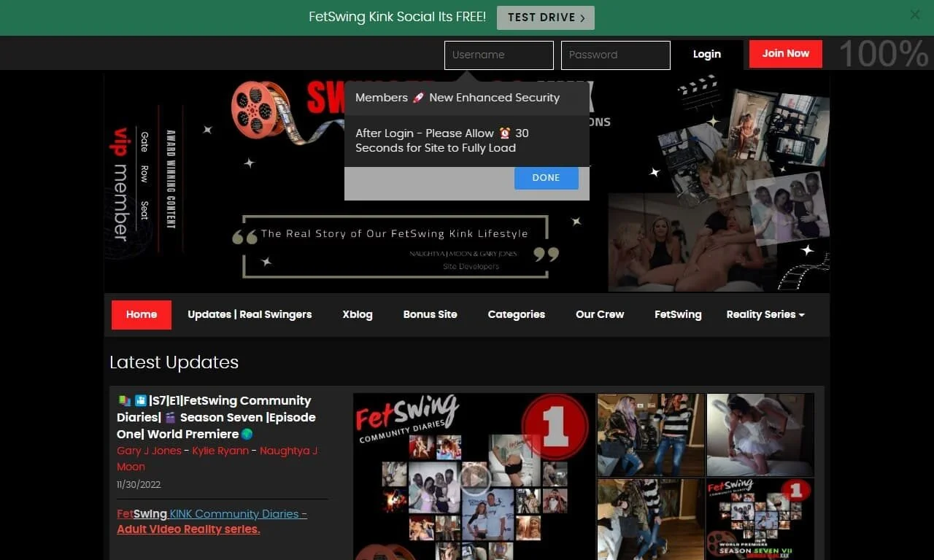
Task: Click the Real Story quote banner
Action: pos(395,246)
